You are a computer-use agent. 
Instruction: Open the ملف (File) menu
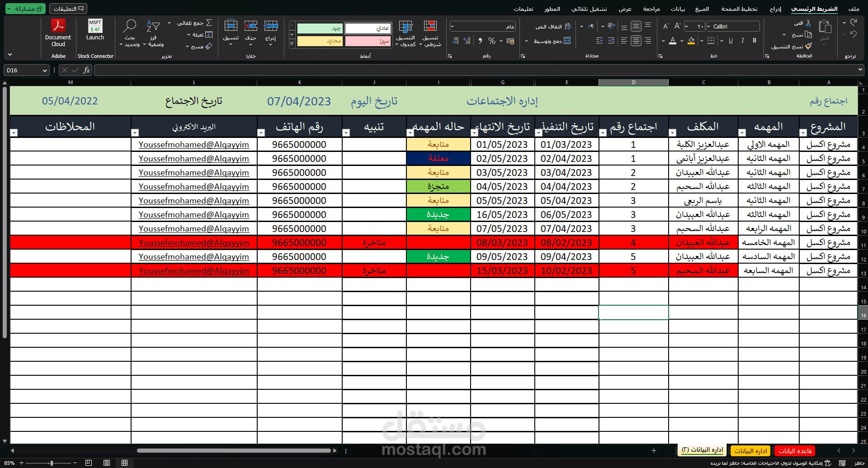click(854, 9)
